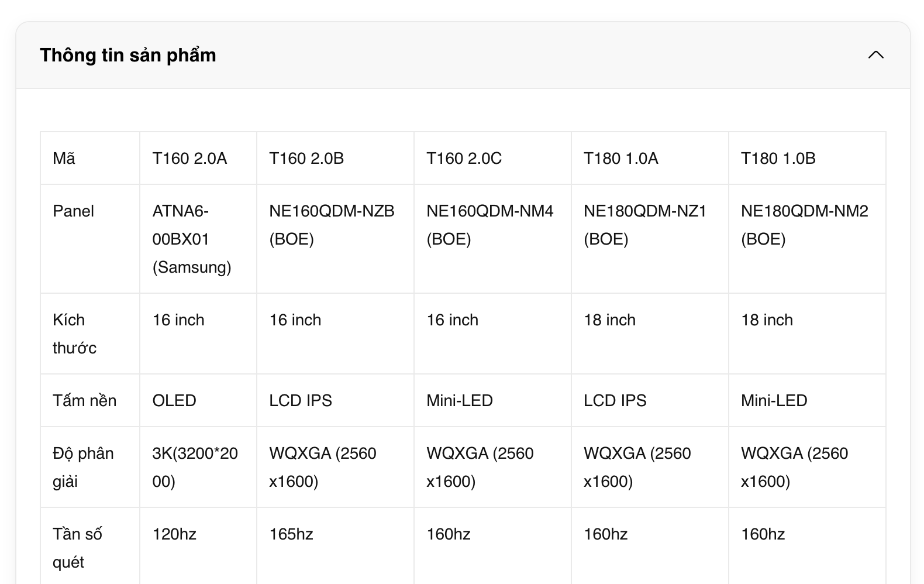
Task: Collapse the Thông tin sản phẩm section chevron
Action: pos(875,55)
